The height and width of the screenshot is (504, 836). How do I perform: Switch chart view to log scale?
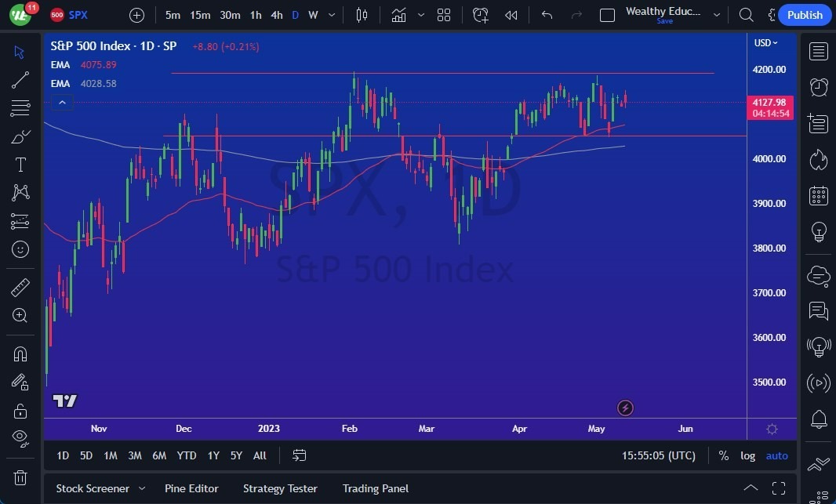(747, 455)
